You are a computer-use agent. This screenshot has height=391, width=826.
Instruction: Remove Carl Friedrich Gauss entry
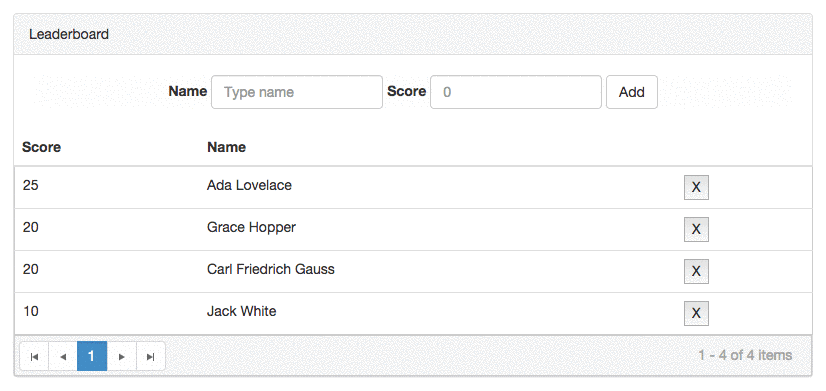(696, 271)
